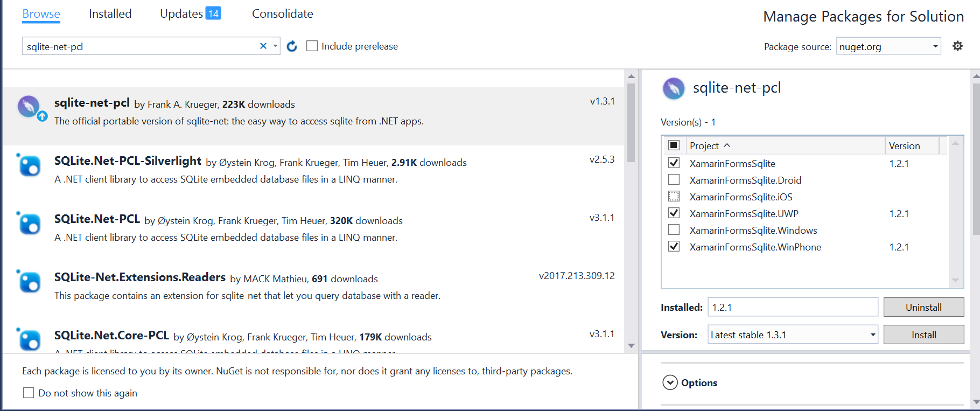Click the SQLite.Net.Core-PCL package icon
Image resolution: width=980 pixels, height=411 pixels.
click(x=29, y=339)
